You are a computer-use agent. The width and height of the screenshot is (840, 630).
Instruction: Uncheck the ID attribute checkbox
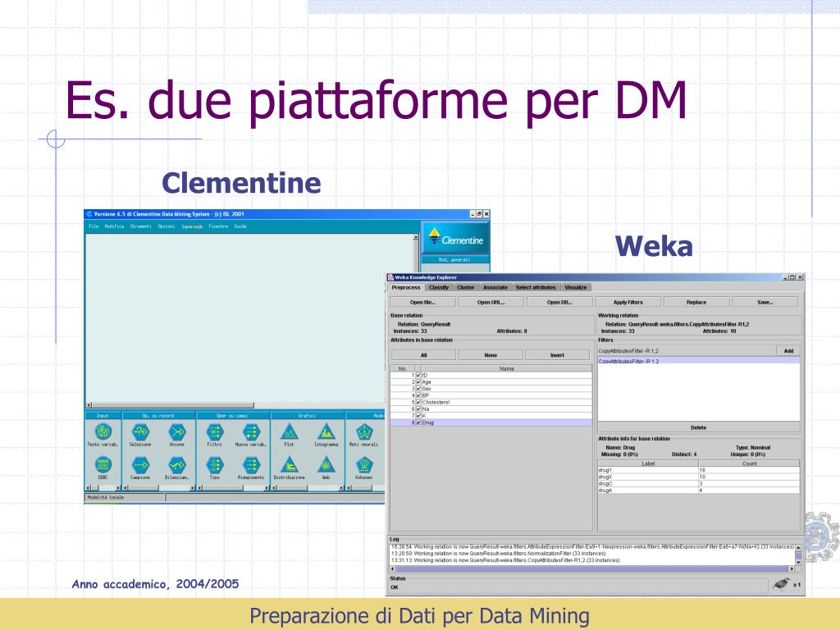(419, 376)
